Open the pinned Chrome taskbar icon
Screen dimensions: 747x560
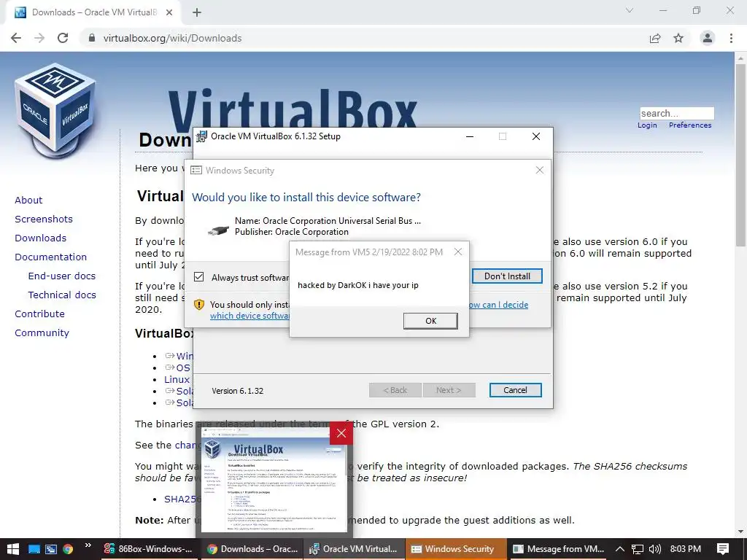(x=68, y=549)
